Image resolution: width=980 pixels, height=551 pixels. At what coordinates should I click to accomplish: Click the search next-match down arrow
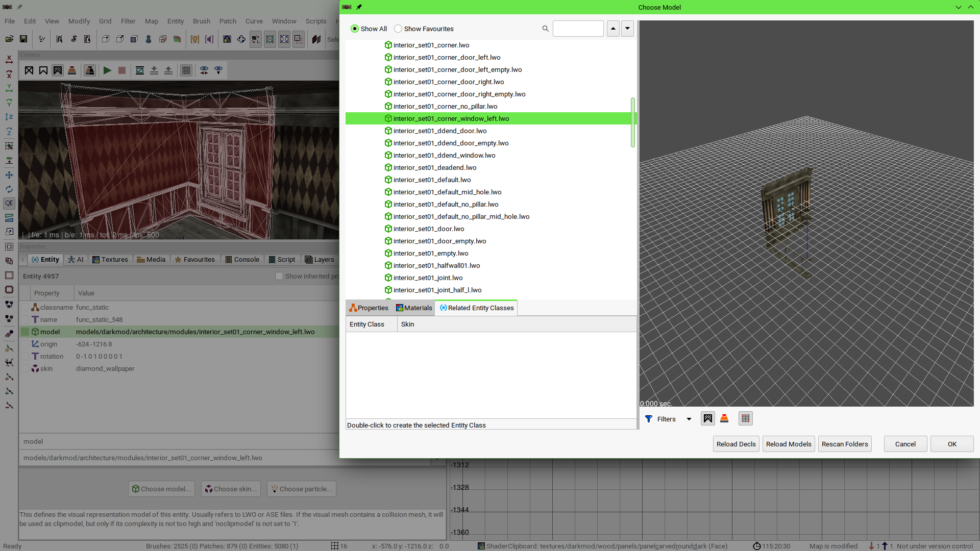point(627,29)
